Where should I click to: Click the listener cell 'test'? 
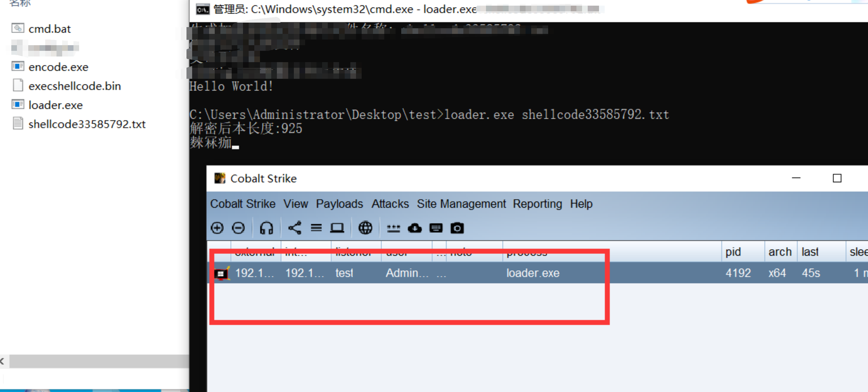click(x=344, y=273)
